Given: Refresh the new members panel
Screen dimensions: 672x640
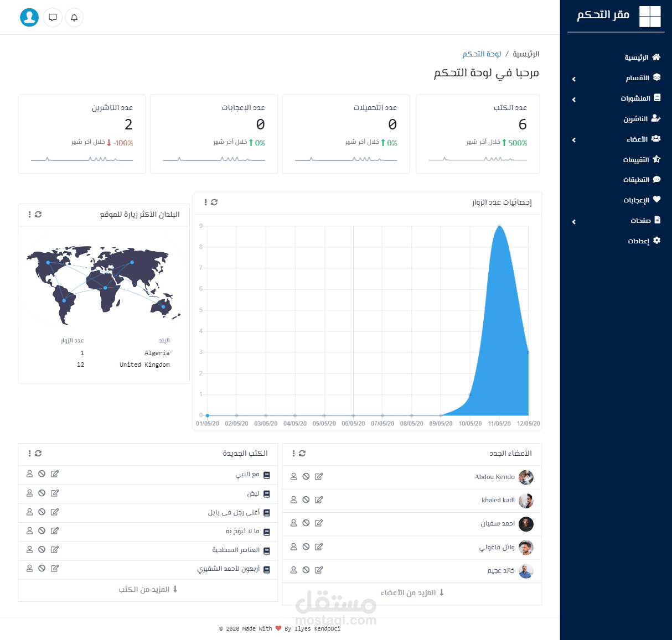Looking at the screenshot, I should pyautogui.click(x=302, y=454).
